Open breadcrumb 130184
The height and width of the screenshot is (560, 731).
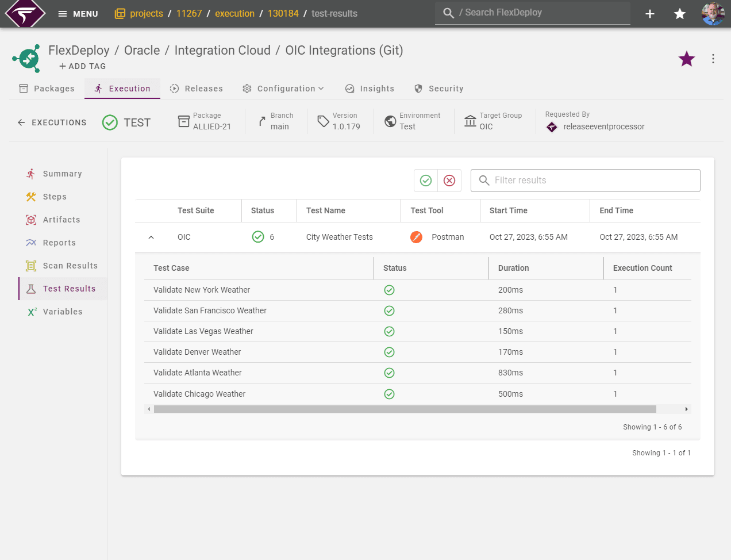[x=283, y=13]
